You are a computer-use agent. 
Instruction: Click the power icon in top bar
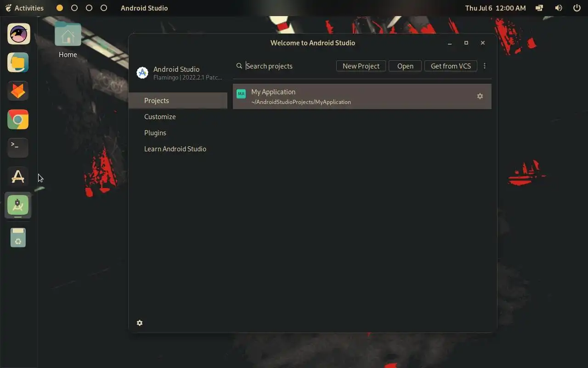(577, 8)
